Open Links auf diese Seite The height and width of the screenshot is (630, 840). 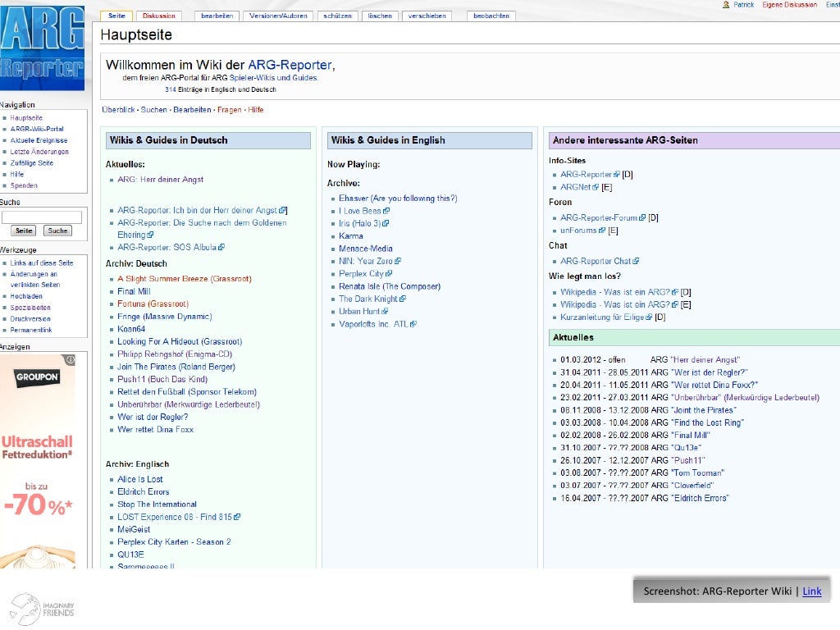tap(42, 263)
